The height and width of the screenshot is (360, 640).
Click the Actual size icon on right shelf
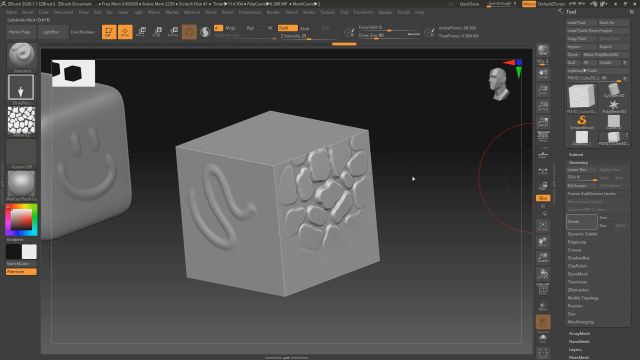[x=543, y=106]
